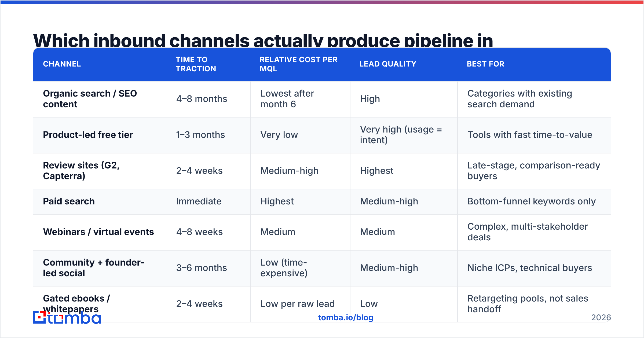Image resolution: width=644 pixels, height=338 pixels.
Task: Click the 3–6 months cell
Action: click(x=208, y=268)
